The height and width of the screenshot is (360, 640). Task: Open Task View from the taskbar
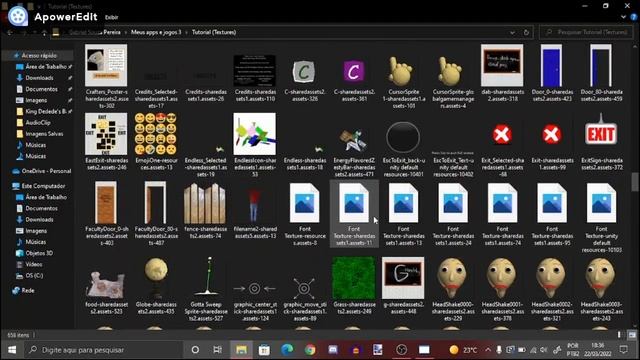(218, 350)
